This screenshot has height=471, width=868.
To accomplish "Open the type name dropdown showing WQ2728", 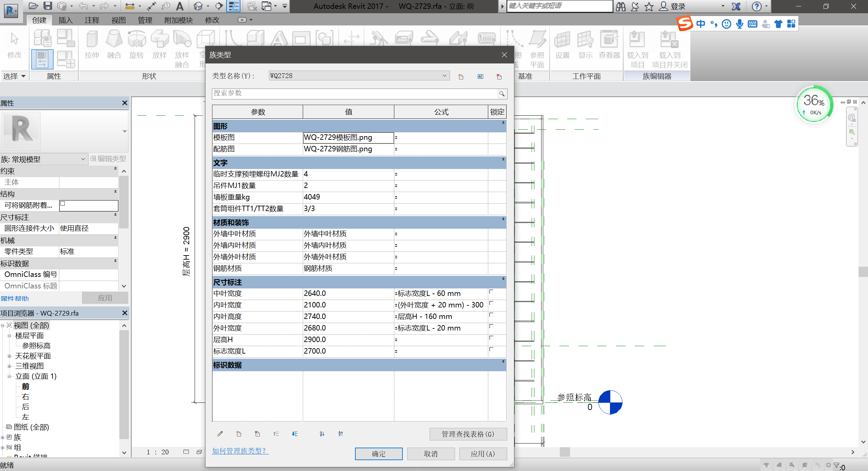I will [445, 75].
